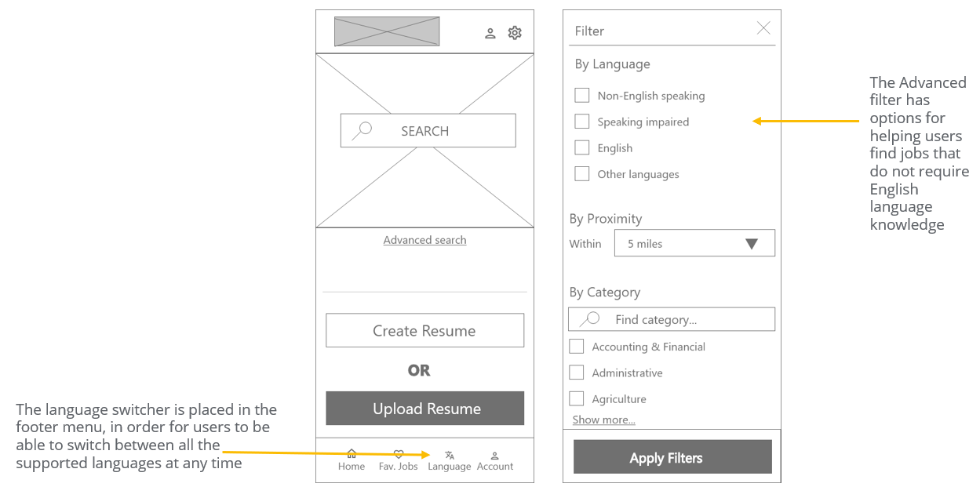The height and width of the screenshot is (487, 980).
Task: Close the Filter panel with X
Action: coord(763,29)
